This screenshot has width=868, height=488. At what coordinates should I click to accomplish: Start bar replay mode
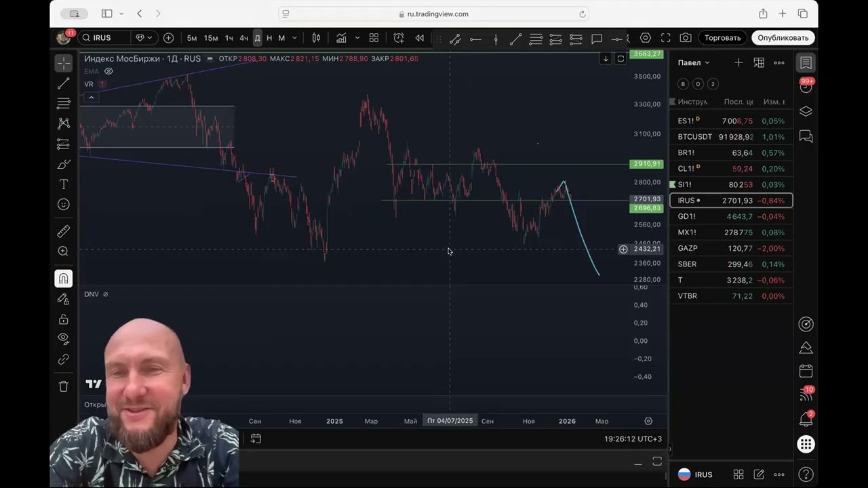pos(420,38)
